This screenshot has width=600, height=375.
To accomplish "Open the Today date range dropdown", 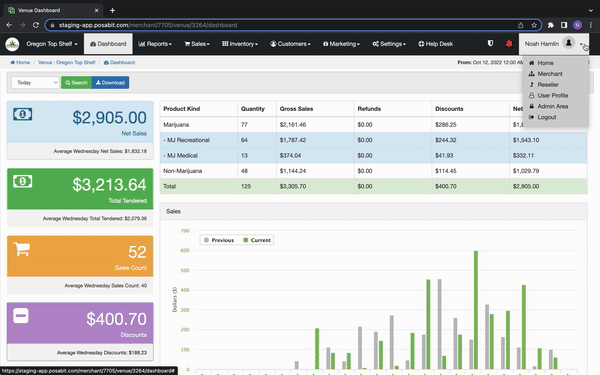I will coord(35,82).
